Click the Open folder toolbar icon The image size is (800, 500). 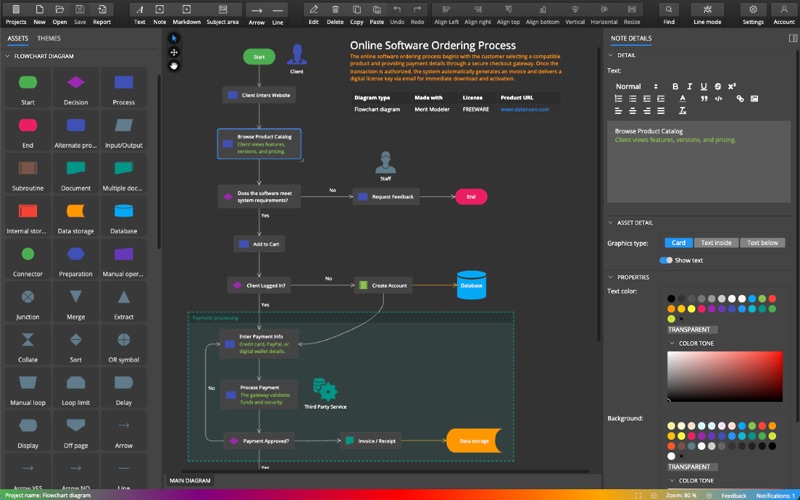[x=60, y=10]
